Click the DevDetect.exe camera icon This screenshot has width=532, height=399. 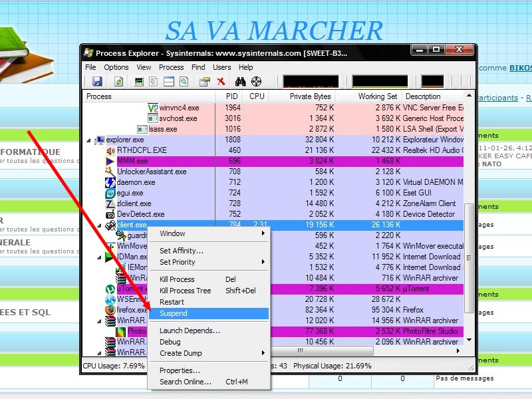click(110, 214)
